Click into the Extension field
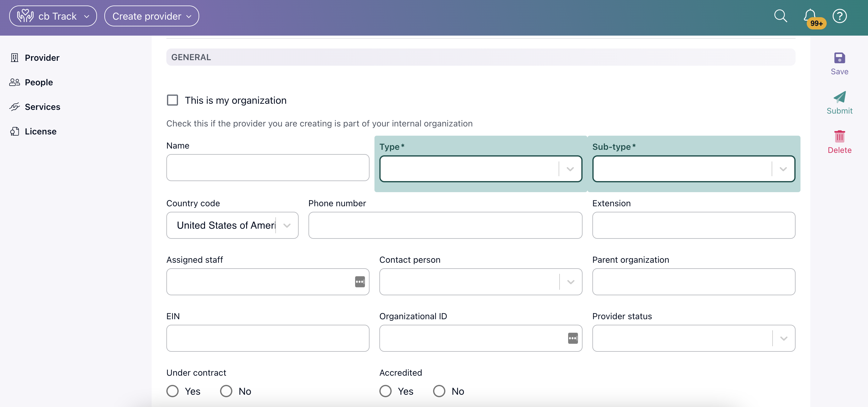The image size is (868, 407). tap(694, 225)
